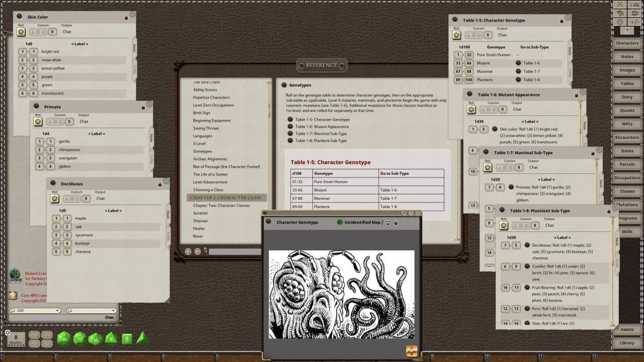Click the creature illustration in Character Genotype
Image resolution: width=644 pixels, height=362 pixels.
click(x=341, y=294)
